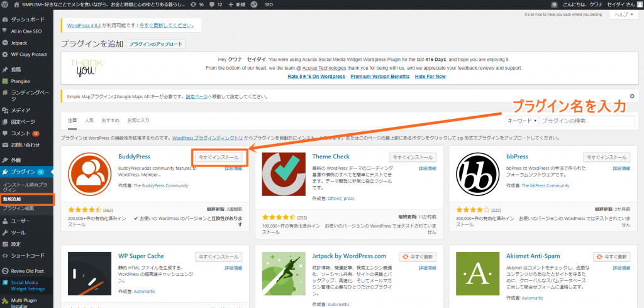Screen dimensions: 644x308
Task: Open The bbPress Community author link
Action: pyautogui.click(x=545, y=185)
